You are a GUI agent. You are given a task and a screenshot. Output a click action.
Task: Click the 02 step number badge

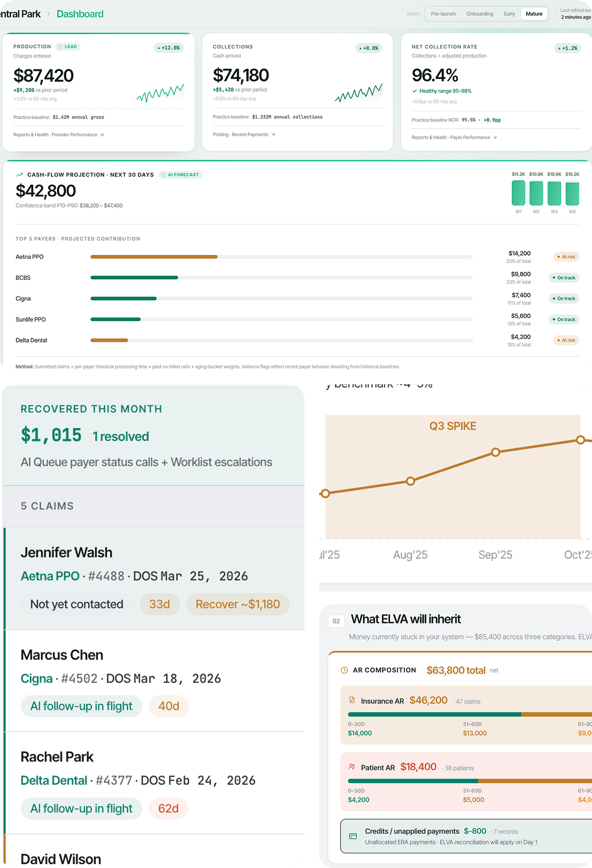point(336,621)
